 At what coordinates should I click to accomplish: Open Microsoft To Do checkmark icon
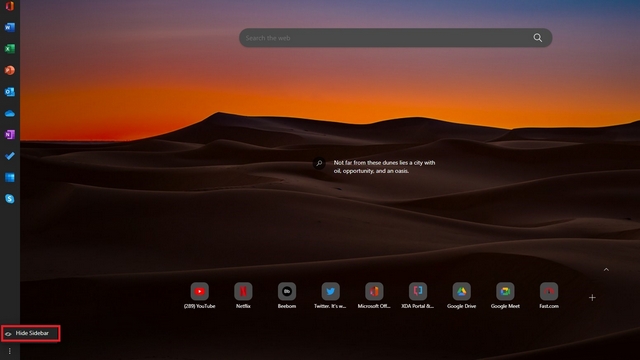click(10, 156)
